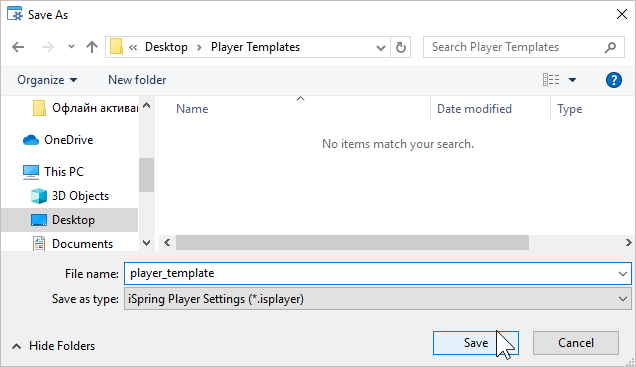Click the up one level arrow
The width and height of the screenshot is (636, 367).
[x=92, y=47]
